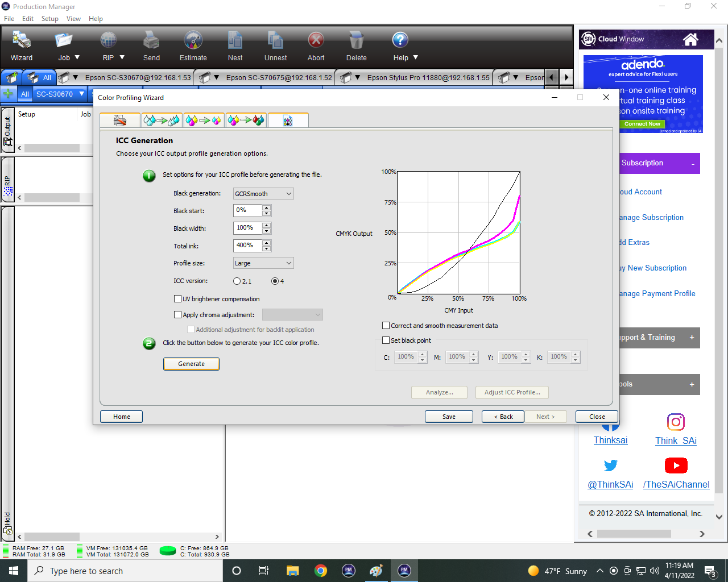
Task: Open the Job dropdown arrow
Action: click(77, 57)
